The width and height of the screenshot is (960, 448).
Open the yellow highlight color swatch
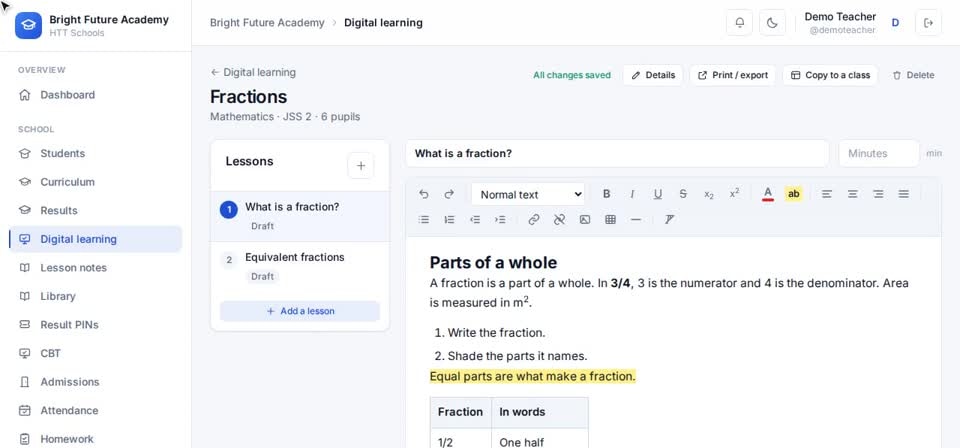793,194
